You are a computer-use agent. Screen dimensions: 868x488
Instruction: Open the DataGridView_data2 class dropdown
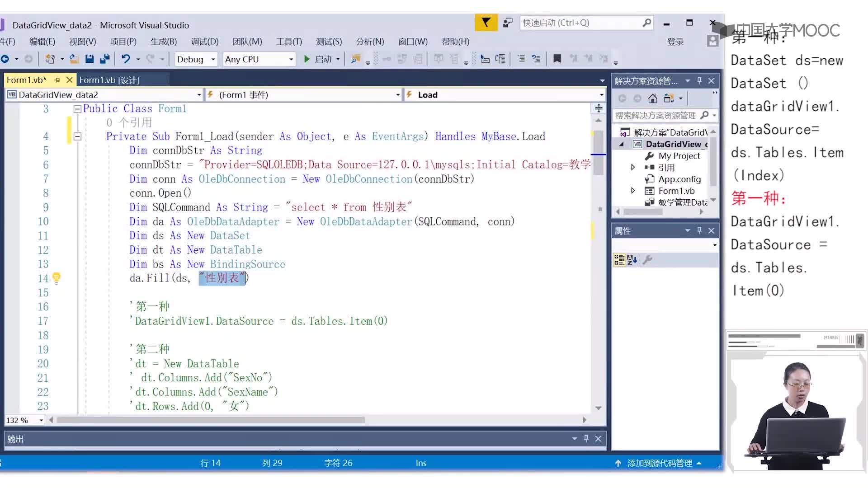pyautogui.click(x=104, y=94)
